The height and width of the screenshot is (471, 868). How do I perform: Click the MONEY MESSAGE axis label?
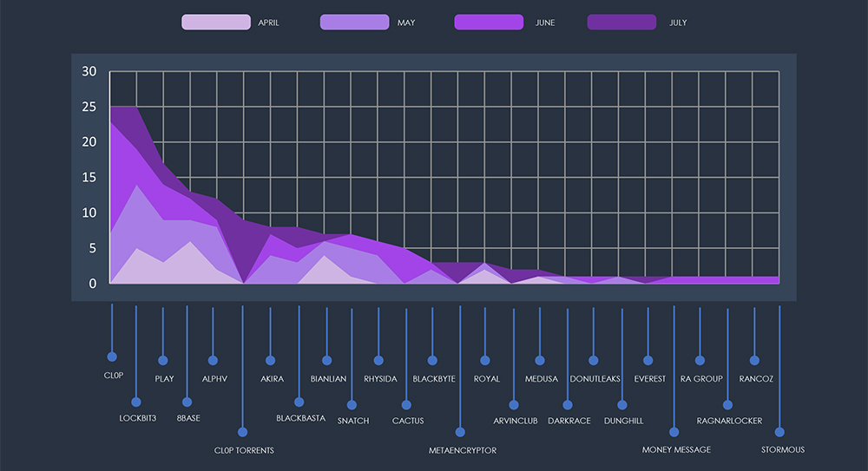click(676, 449)
